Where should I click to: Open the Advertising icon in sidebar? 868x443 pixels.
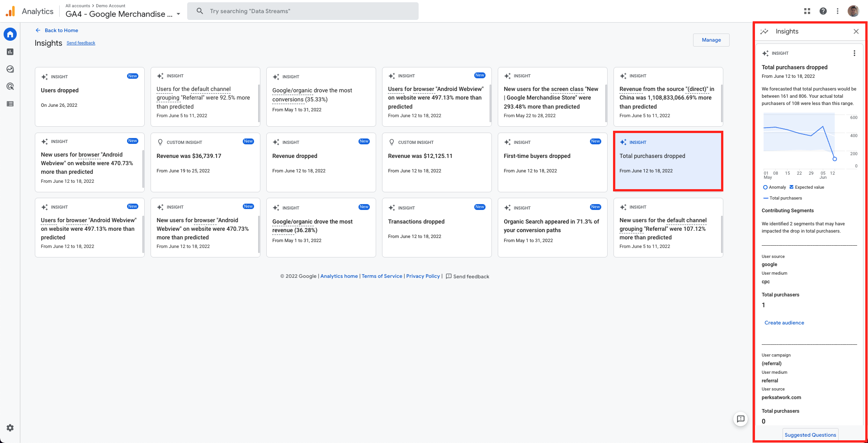click(10, 86)
